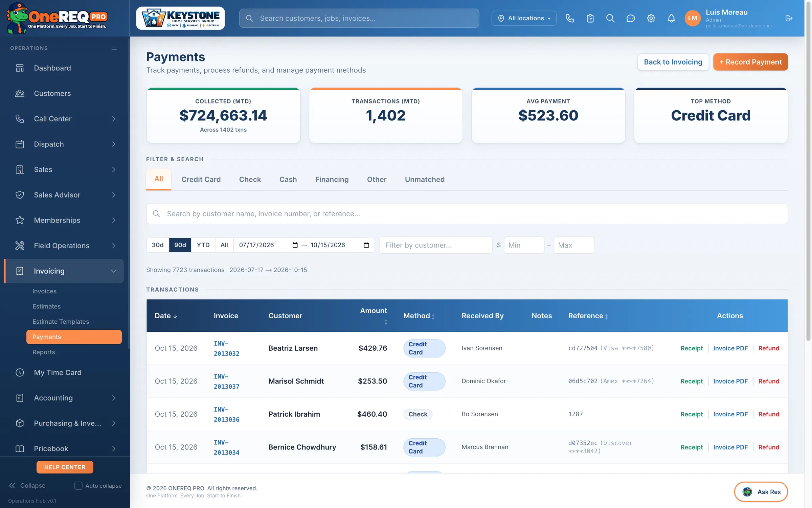The width and height of the screenshot is (812, 508).
Task: Open the phone dialer icon in header
Action: [x=570, y=18]
